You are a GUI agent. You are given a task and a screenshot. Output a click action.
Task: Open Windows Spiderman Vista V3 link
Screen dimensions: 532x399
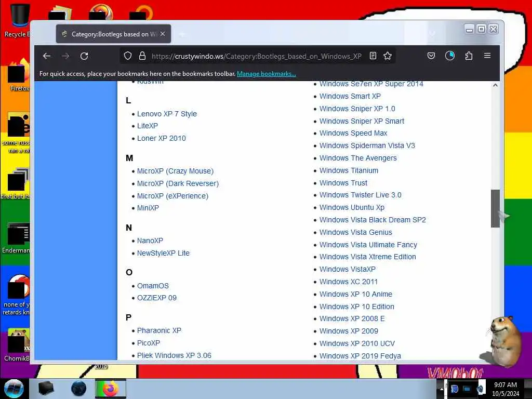[367, 145]
